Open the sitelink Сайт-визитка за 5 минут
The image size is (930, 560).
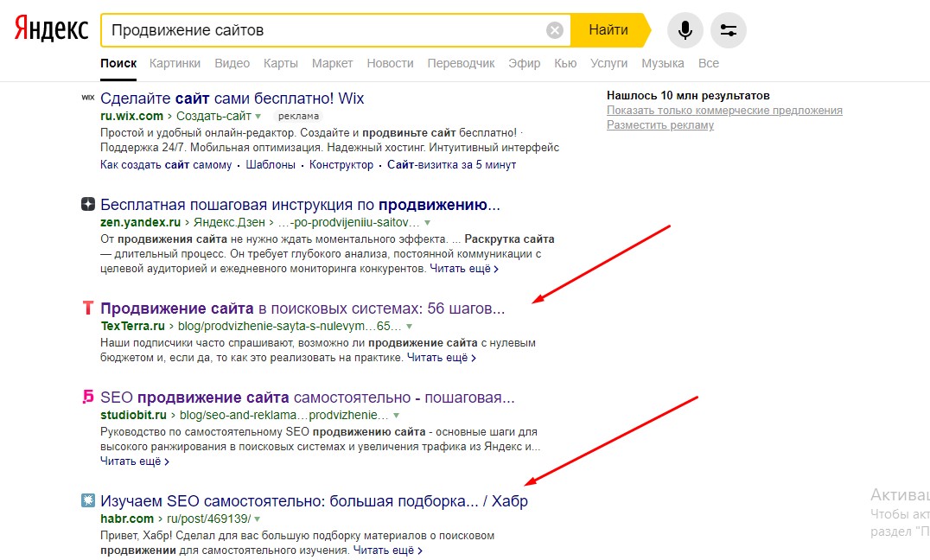(x=451, y=164)
